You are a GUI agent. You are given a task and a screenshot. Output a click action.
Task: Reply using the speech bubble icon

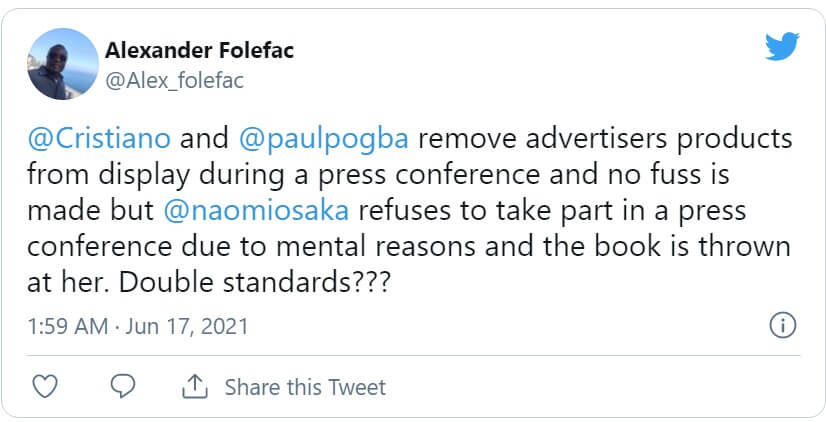(x=122, y=386)
